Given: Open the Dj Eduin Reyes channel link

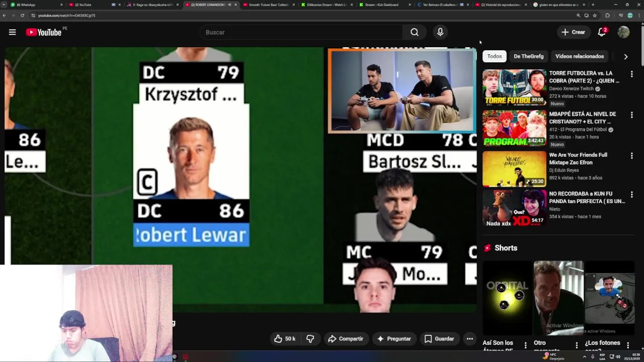Looking at the screenshot, I should (564, 170).
